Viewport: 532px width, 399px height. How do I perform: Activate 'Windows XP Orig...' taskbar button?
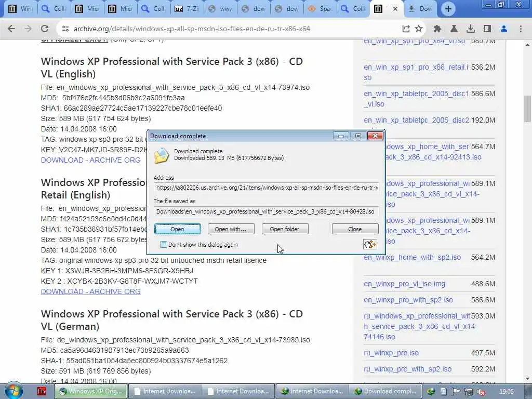point(91,391)
